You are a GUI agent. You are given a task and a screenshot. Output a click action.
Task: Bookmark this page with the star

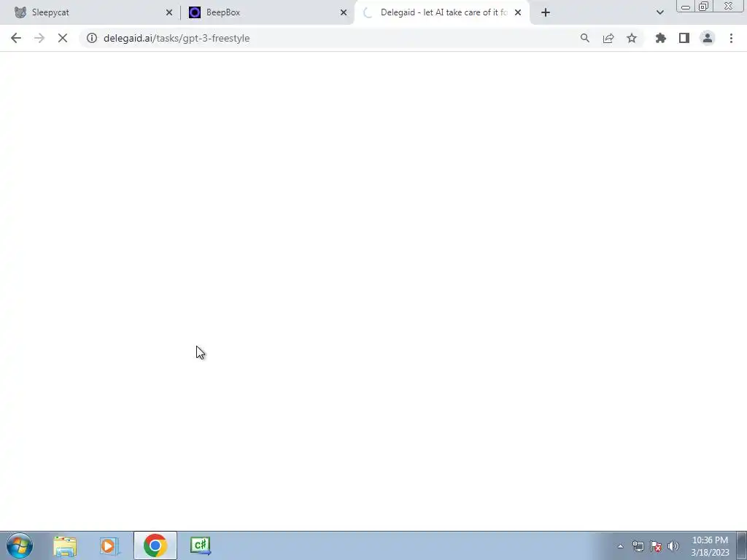pyautogui.click(x=632, y=38)
